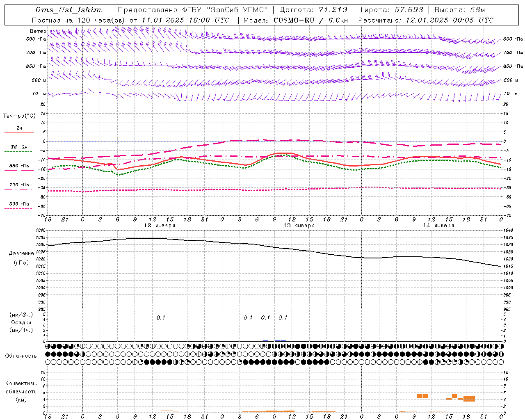Click the Тем-ра(°C) axis title
The width and height of the screenshot is (525, 420).
point(19,116)
